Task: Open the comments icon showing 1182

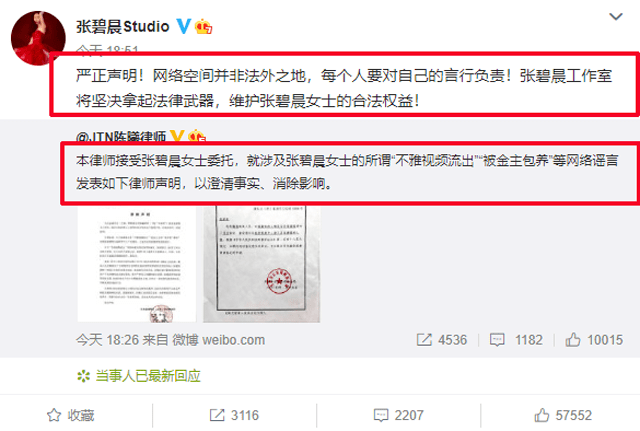Action: (497, 340)
